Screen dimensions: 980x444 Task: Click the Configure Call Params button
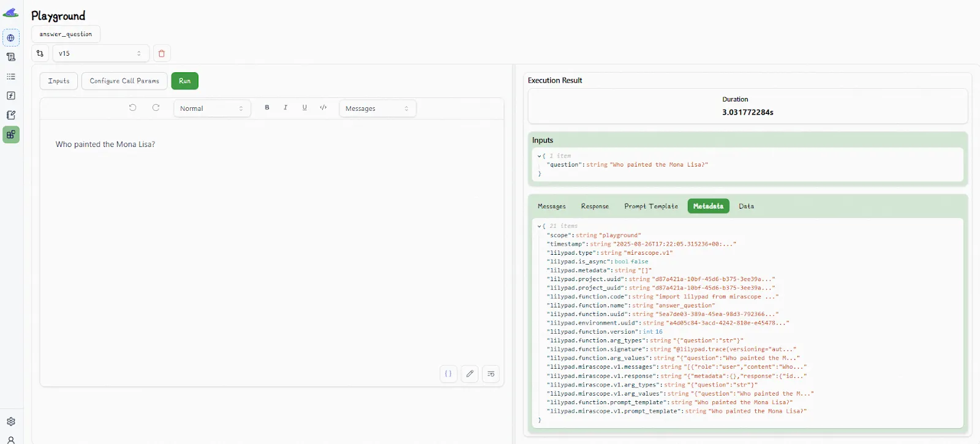click(x=124, y=81)
